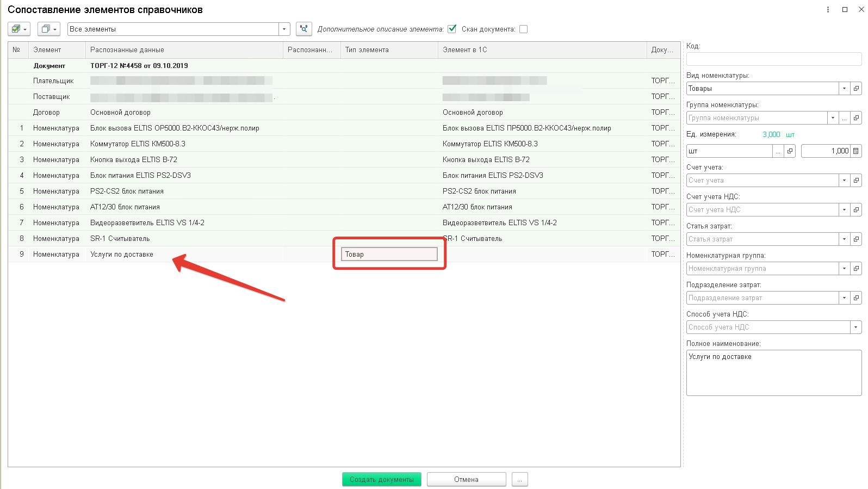This screenshot has width=868, height=489.
Task: Click the Тип элемента column header
Action: [x=389, y=49]
